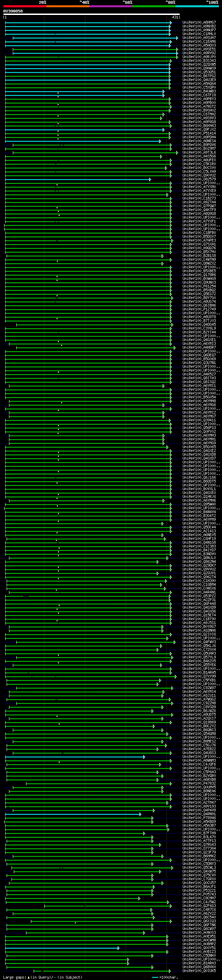Open hit UniRef100_C4WTN9
This screenshot has width=222, height=980.
(199, 259)
